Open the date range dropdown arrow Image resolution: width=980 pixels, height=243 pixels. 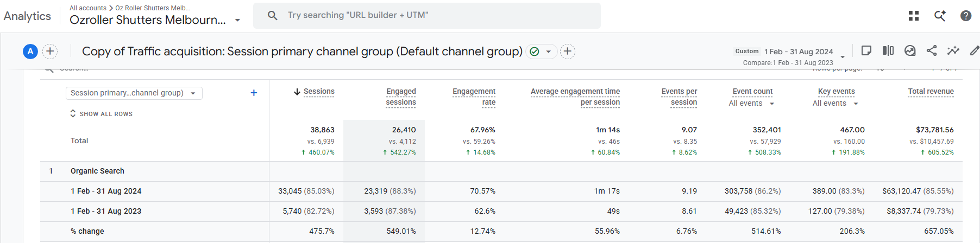tap(843, 56)
